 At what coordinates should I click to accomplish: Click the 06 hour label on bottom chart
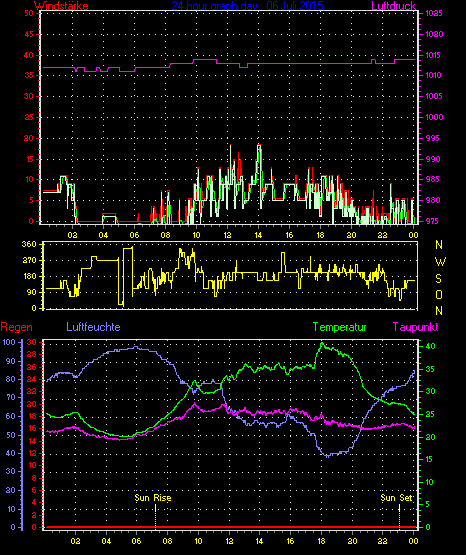coord(136,541)
